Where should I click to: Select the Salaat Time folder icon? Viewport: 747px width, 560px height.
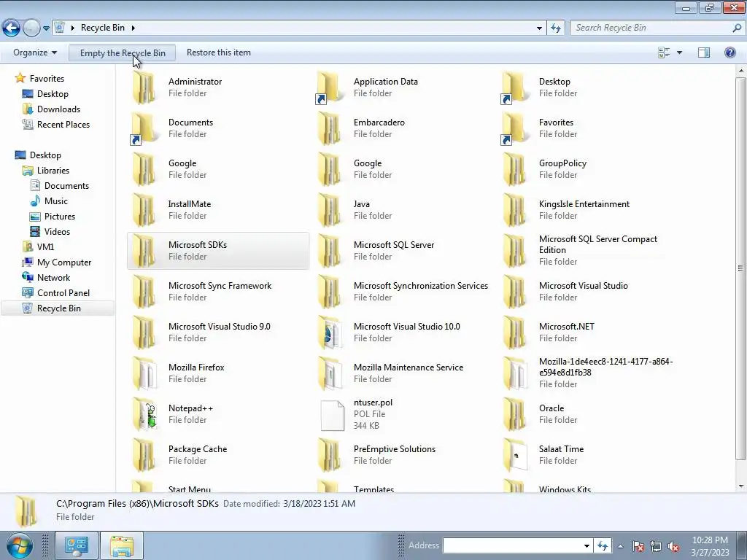point(515,455)
